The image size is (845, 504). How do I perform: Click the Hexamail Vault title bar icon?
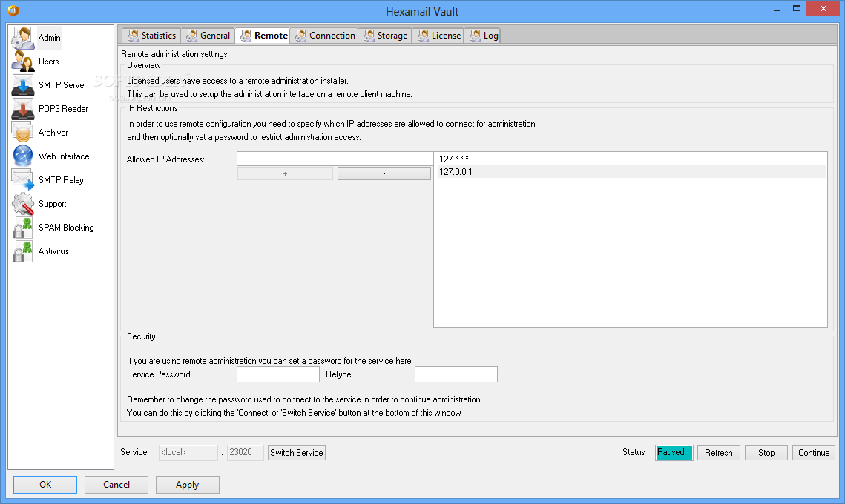point(13,11)
